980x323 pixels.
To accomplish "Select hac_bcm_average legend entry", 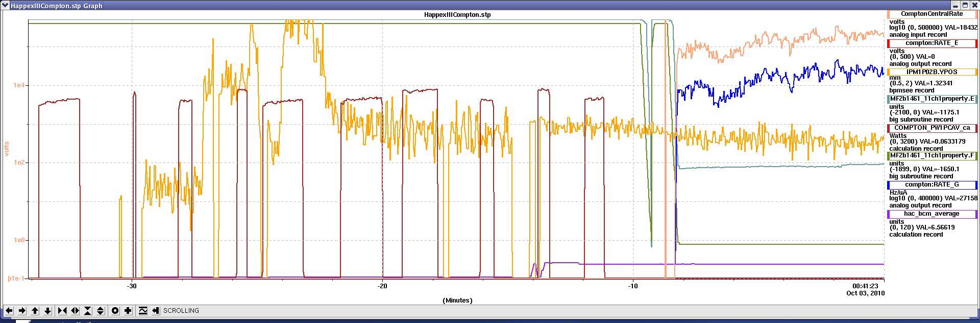I will pyautogui.click(x=932, y=214).
